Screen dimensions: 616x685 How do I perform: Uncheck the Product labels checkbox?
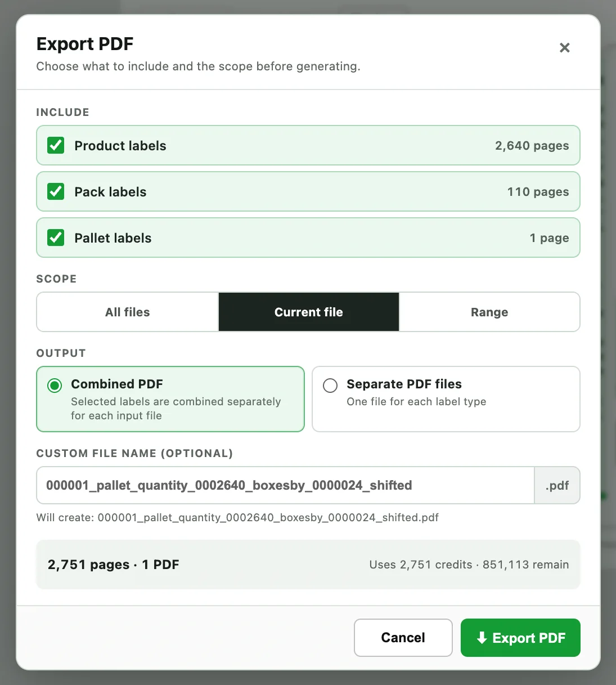coord(56,145)
